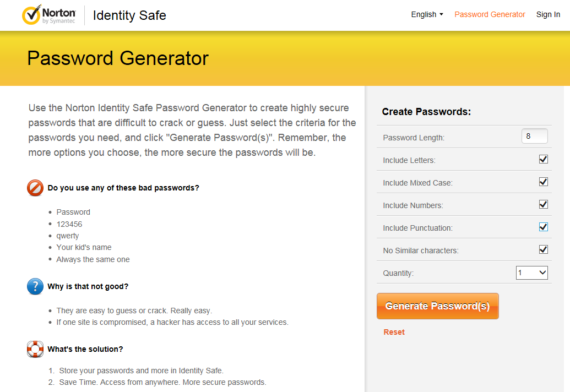Toggle the Include Letters checkbox
Viewport: 570px width, 392px height.
[544, 159]
